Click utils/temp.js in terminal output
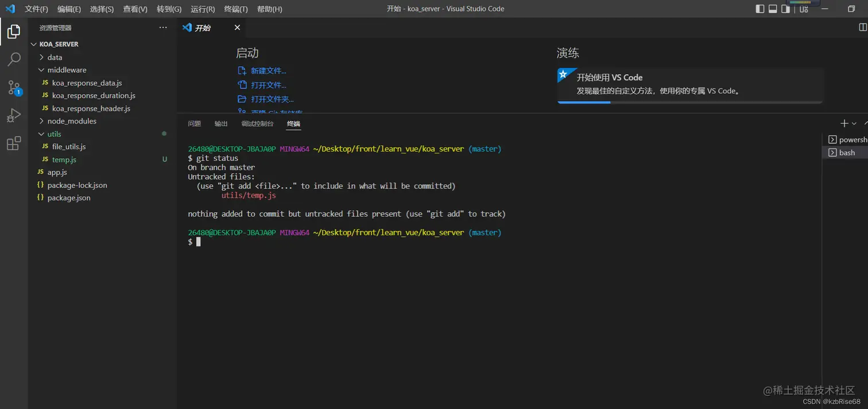 coord(249,195)
